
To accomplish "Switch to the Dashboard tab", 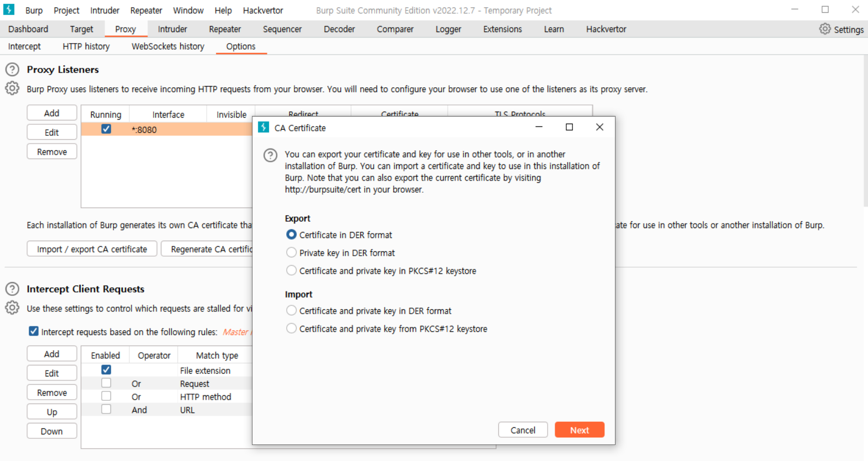I will point(28,29).
